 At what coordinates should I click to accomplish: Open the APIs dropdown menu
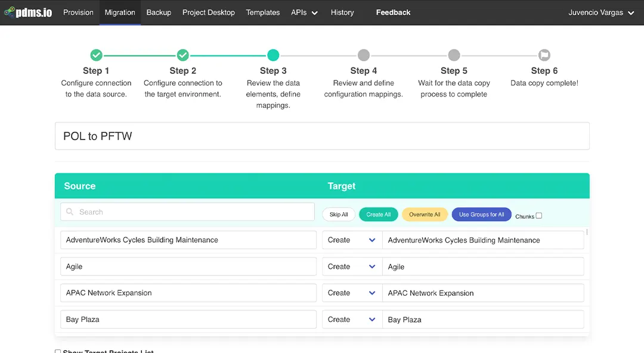(x=304, y=13)
